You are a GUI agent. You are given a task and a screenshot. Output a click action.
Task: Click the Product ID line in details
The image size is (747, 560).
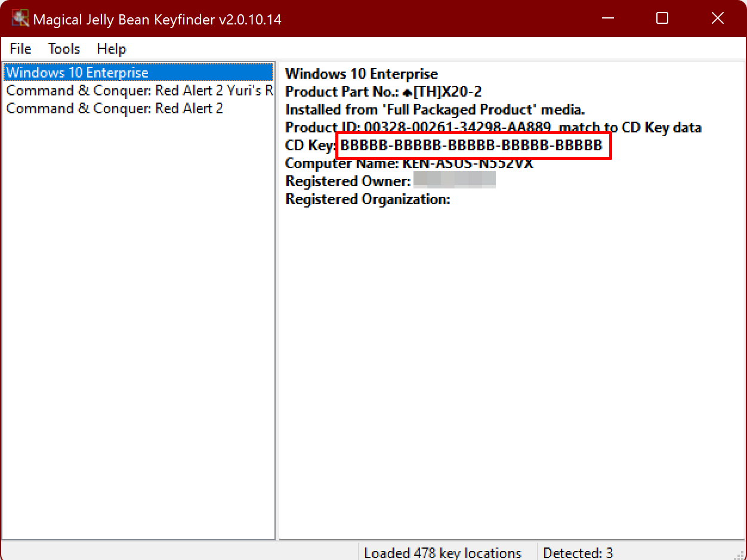click(493, 128)
